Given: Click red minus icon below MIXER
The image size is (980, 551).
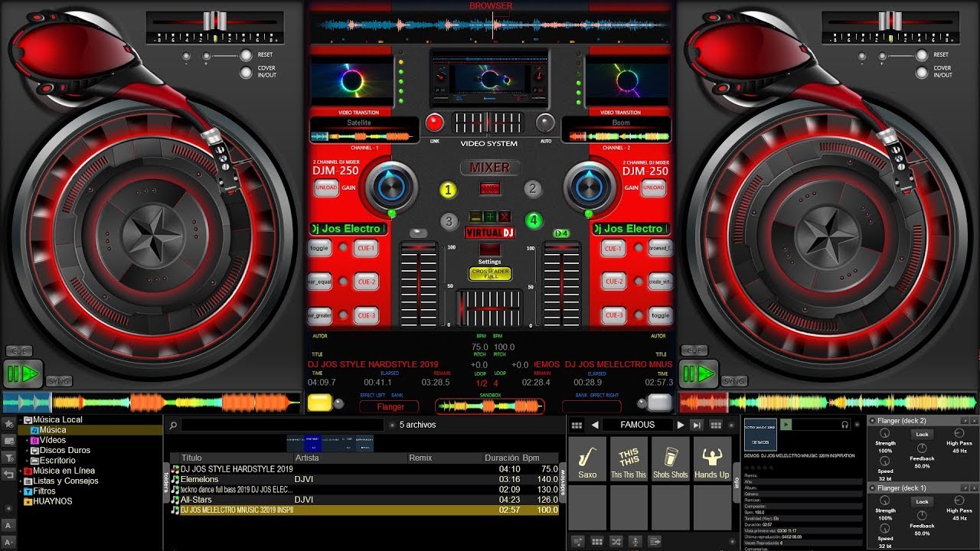Looking at the screenshot, I should click(x=475, y=217).
